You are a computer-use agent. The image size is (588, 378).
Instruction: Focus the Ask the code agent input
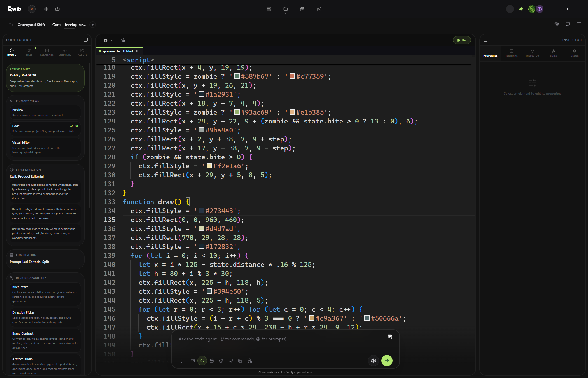tap(280, 339)
